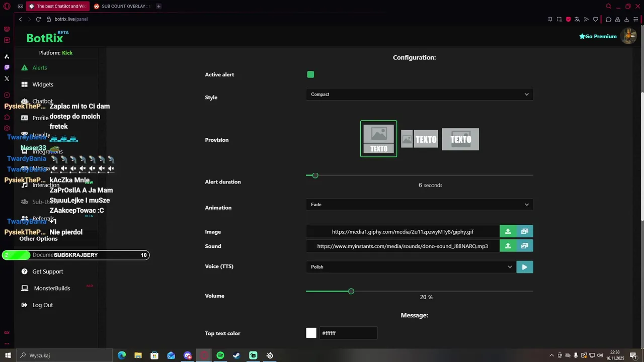Open browser easy setup settings icon
The image size is (644, 362).
(636, 19)
